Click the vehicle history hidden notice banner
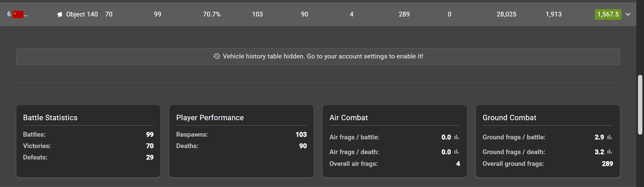Screen dimensions: 644x187 (318, 56)
